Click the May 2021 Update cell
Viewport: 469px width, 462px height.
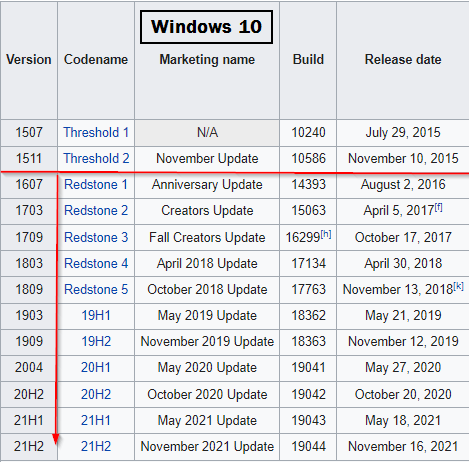tap(207, 420)
